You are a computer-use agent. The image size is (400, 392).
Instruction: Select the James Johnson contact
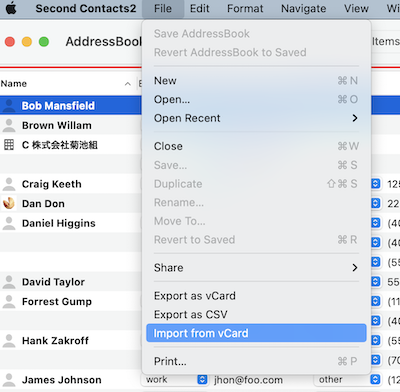click(62, 380)
